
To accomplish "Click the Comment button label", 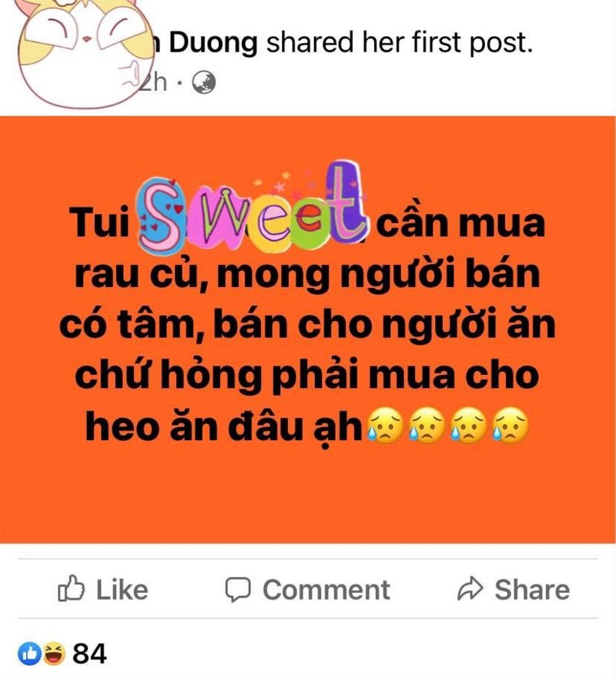I will pyautogui.click(x=326, y=590).
